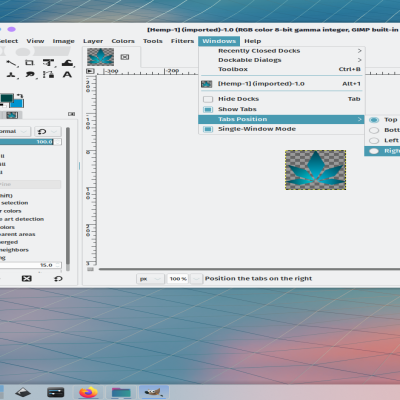Open the Layer menu
Screen dimensions: 400x400
pyautogui.click(x=93, y=41)
